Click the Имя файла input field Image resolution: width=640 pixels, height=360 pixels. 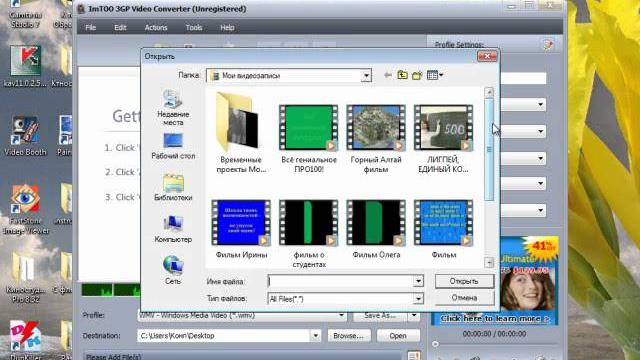click(340, 281)
